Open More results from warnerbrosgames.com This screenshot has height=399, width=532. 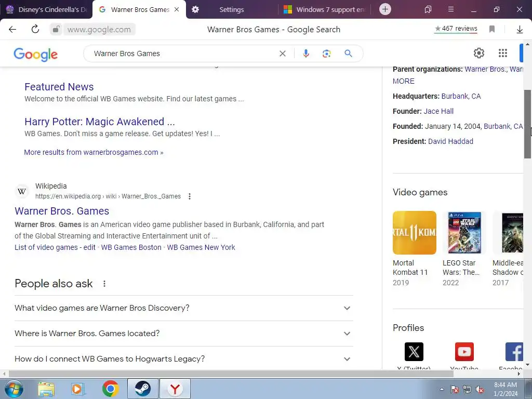(x=94, y=152)
